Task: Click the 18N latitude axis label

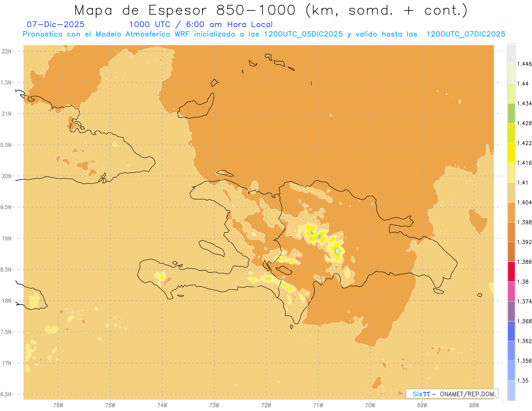Action: [7, 301]
